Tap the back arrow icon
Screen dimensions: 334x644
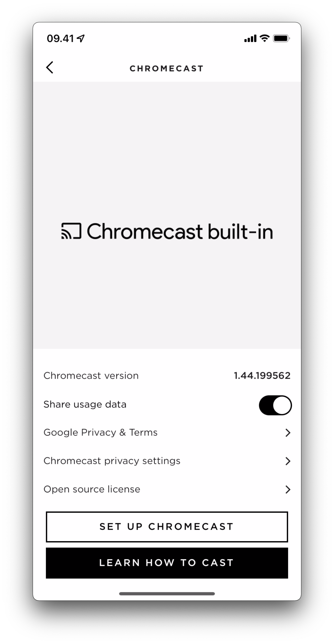tap(50, 67)
